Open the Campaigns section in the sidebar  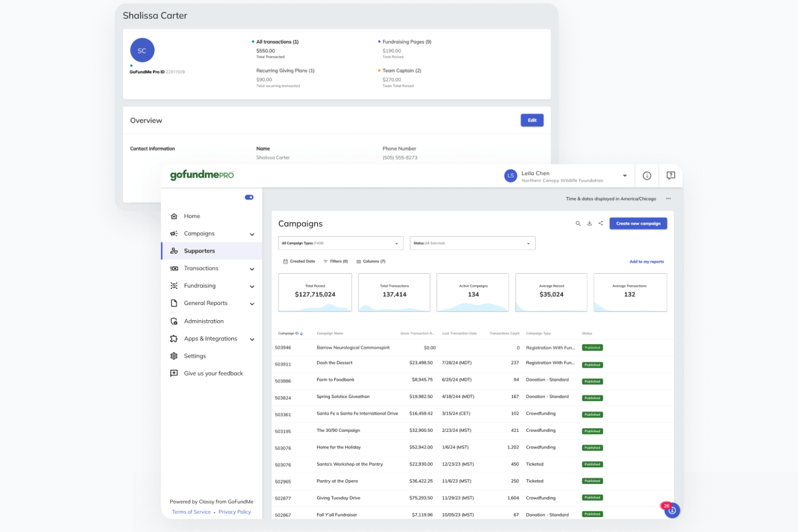point(200,233)
